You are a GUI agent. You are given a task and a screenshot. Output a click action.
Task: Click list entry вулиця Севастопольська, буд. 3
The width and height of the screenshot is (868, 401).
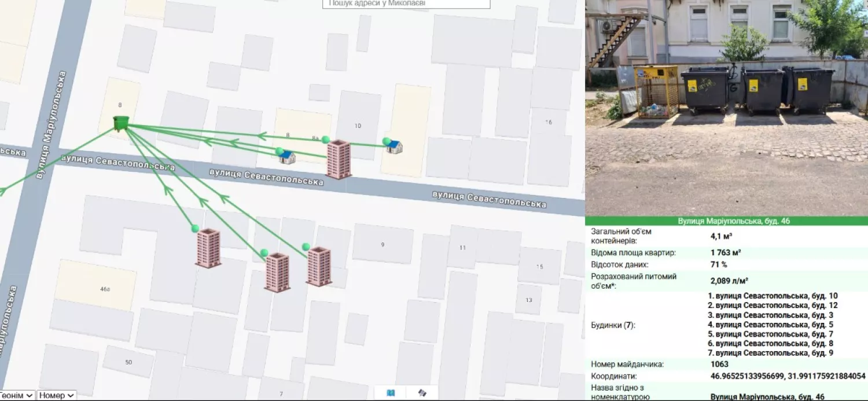coord(770,315)
